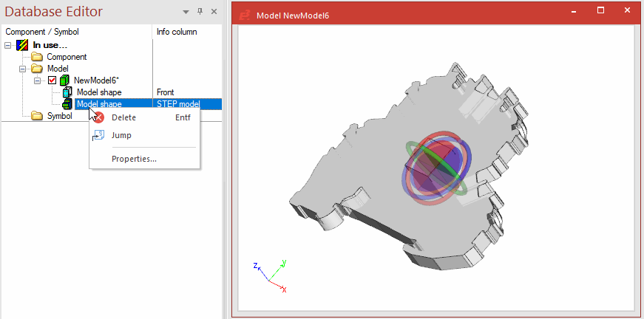Image resolution: width=644 pixels, height=319 pixels.
Task: Click the Component / Symbol column header
Action: point(42,32)
